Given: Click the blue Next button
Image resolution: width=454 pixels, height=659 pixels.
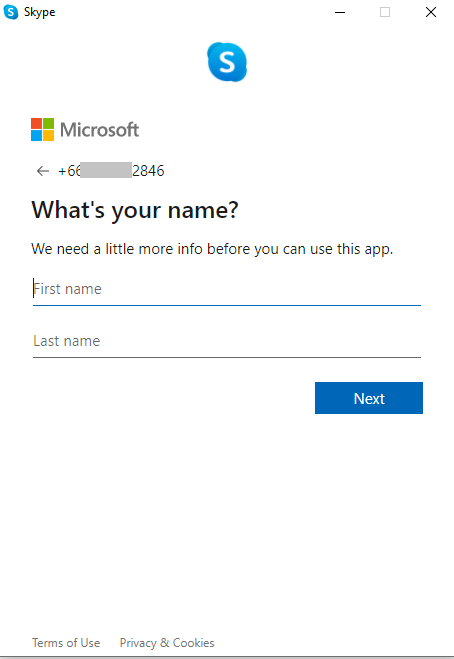Looking at the screenshot, I should 369,398.
